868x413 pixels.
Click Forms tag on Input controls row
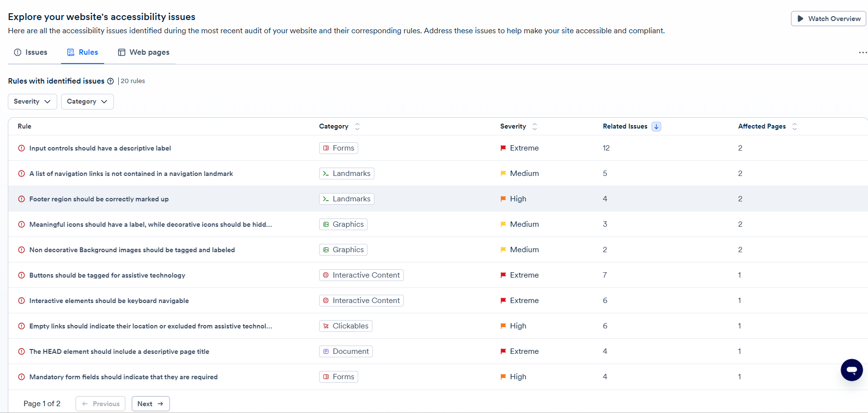click(339, 148)
